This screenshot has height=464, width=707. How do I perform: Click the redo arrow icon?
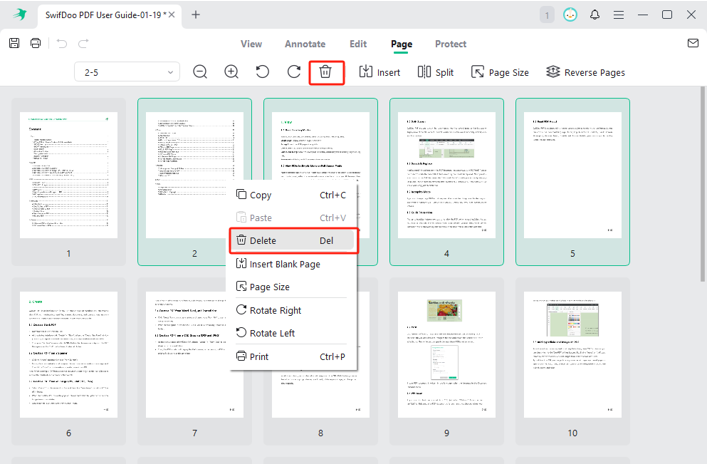83,43
